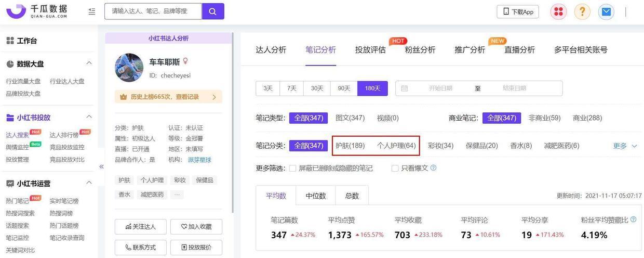Check the 只看爆文 checkbox

pyautogui.click(x=395, y=169)
